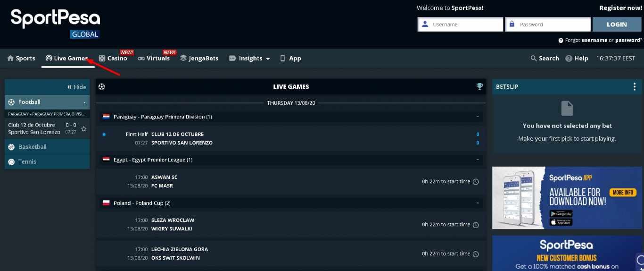
Task: Click clock icon on Aswan SC row
Action: (476, 182)
